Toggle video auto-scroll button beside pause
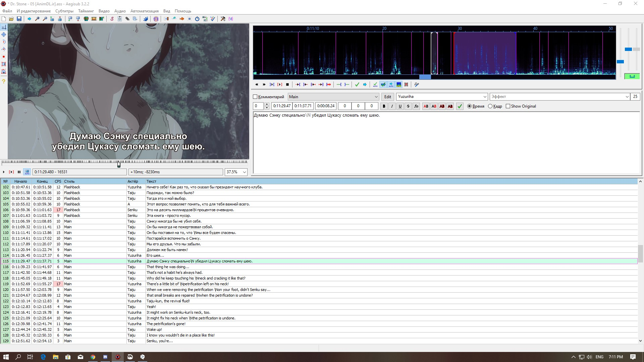 pyautogui.click(x=27, y=172)
